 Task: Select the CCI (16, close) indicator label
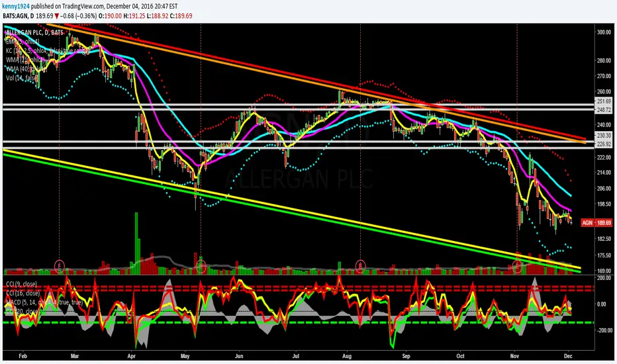(x=23, y=293)
